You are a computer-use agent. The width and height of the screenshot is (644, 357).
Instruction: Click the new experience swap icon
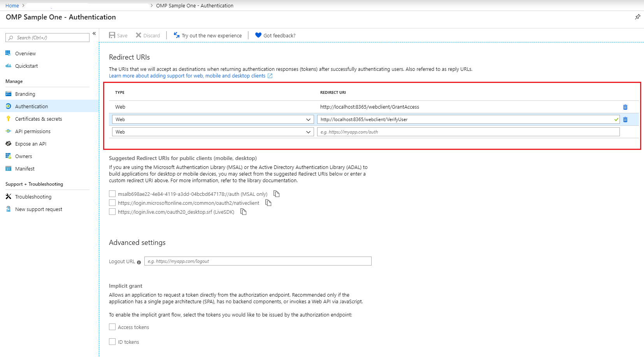177,35
